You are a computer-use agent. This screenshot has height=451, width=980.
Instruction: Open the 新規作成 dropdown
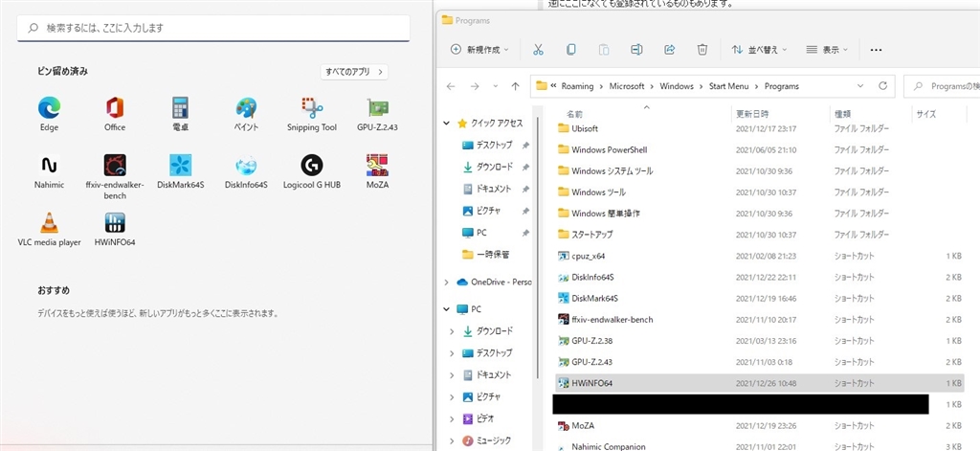click(480, 50)
